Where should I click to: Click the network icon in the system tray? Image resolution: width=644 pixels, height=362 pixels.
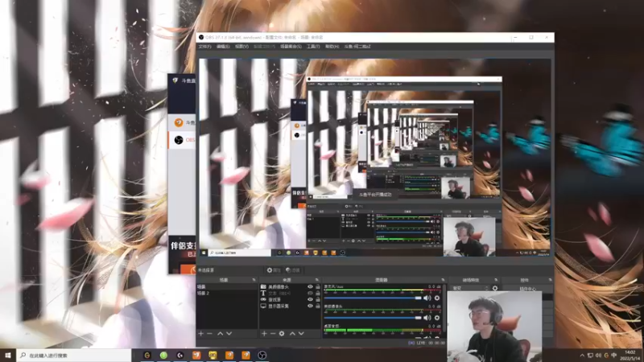tap(590, 356)
